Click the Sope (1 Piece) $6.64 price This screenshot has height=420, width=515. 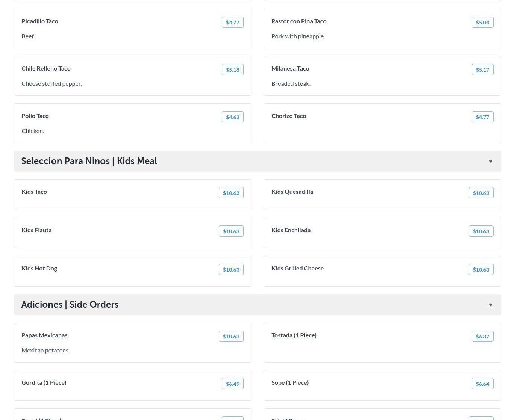pos(482,384)
